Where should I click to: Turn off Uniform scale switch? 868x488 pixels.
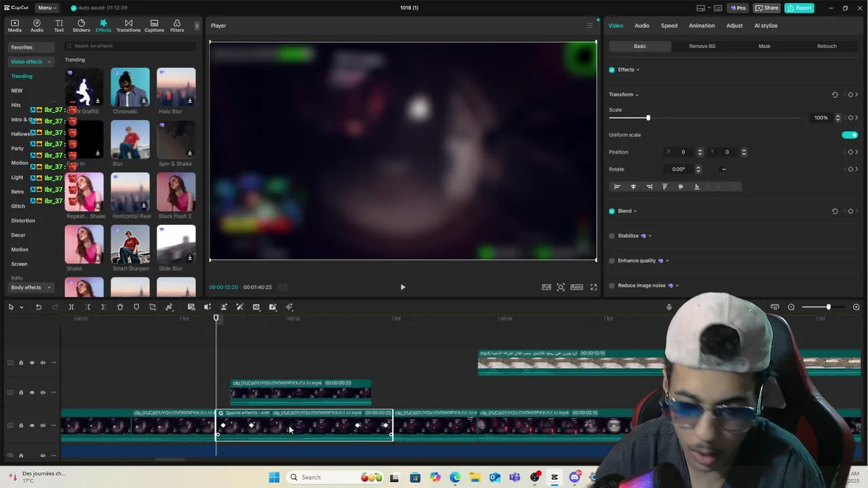click(x=850, y=135)
